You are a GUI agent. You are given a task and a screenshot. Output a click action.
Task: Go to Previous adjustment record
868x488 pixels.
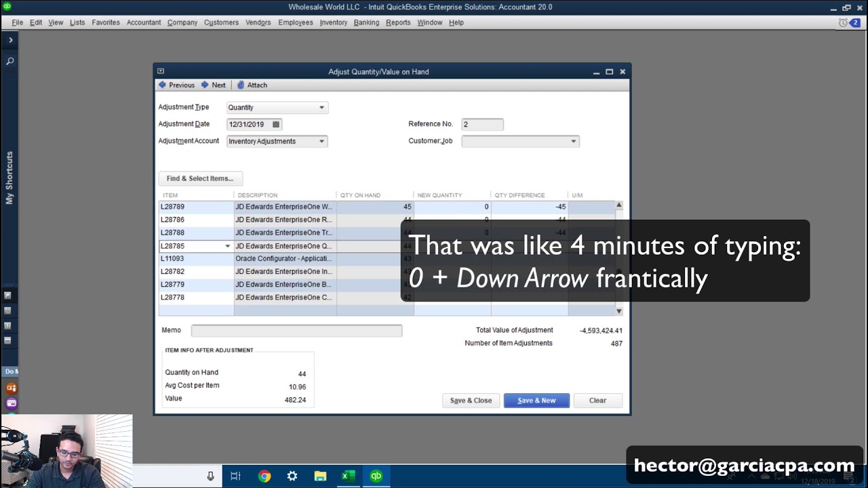(x=176, y=85)
